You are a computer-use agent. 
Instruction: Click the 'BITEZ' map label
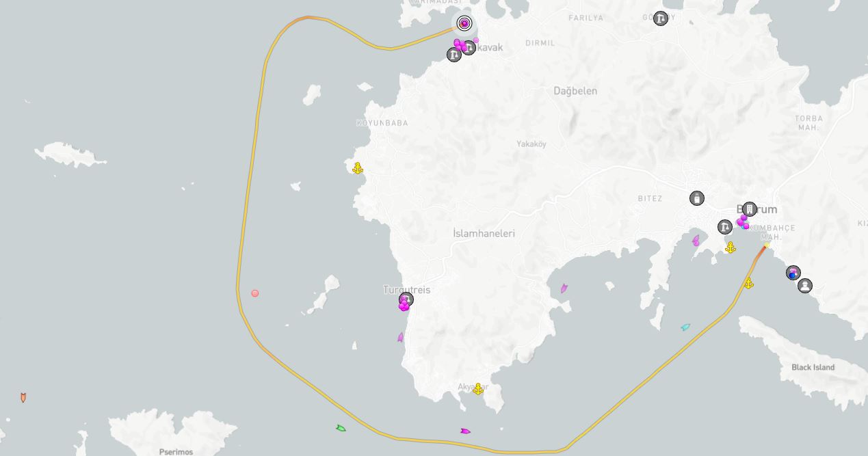click(x=650, y=199)
